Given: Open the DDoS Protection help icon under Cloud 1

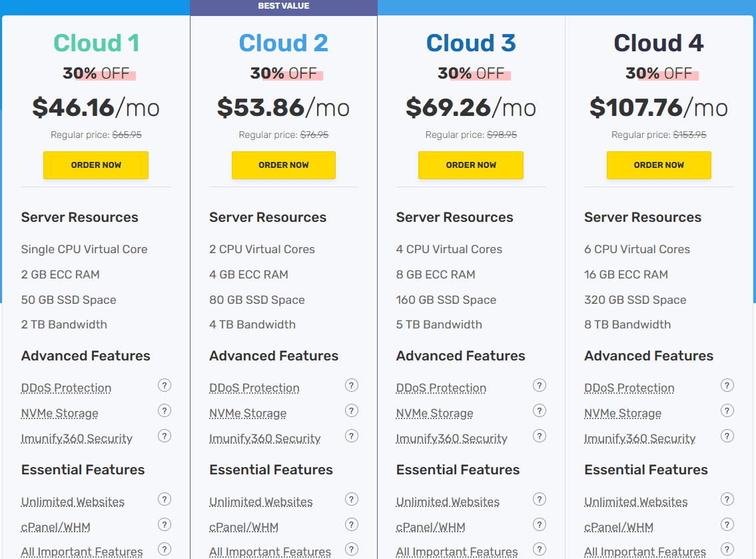Looking at the screenshot, I should pos(165,385).
